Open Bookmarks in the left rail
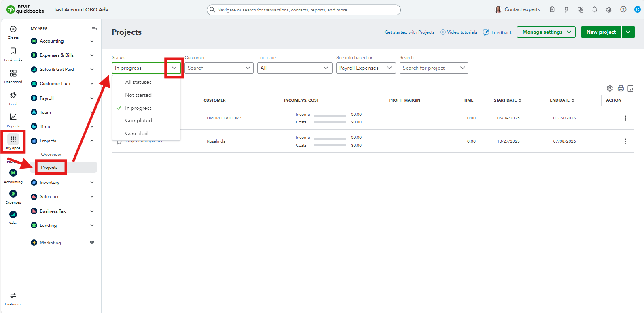The height and width of the screenshot is (313, 644). 13,51
